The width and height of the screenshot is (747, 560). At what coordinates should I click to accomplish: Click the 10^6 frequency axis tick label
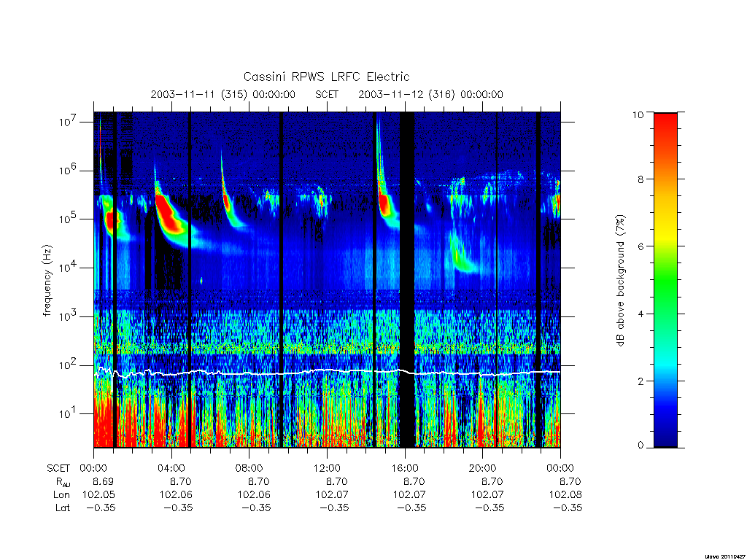69,170
